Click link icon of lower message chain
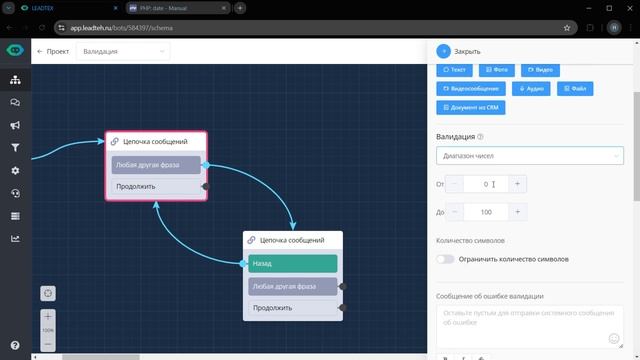Viewport: 640px width, 360px height. tap(251, 240)
